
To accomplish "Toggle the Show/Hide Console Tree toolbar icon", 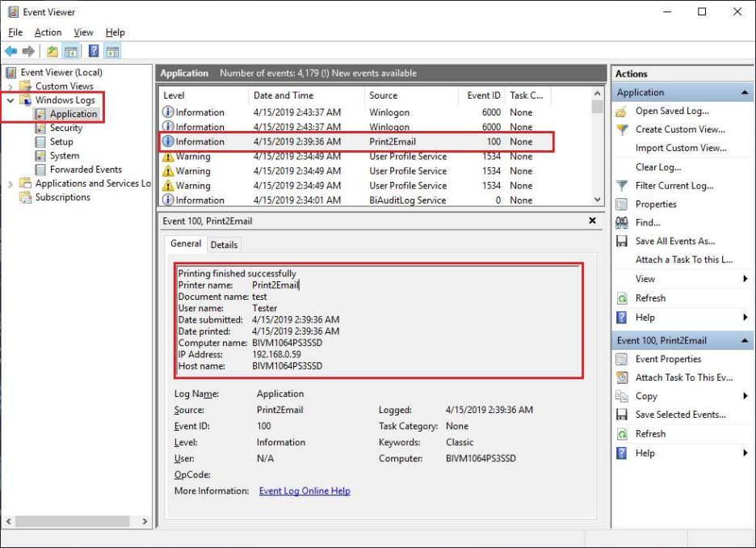I will click(x=71, y=51).
